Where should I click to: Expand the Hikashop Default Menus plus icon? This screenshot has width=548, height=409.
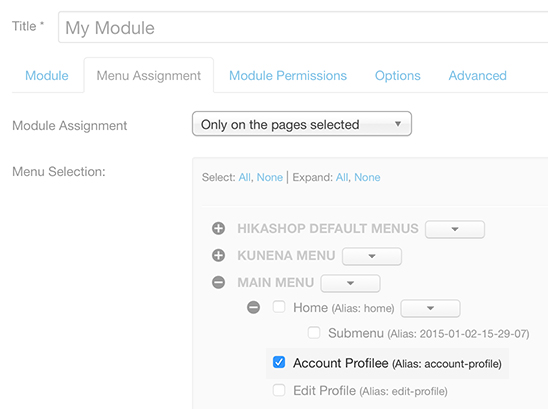pos(218,229)
